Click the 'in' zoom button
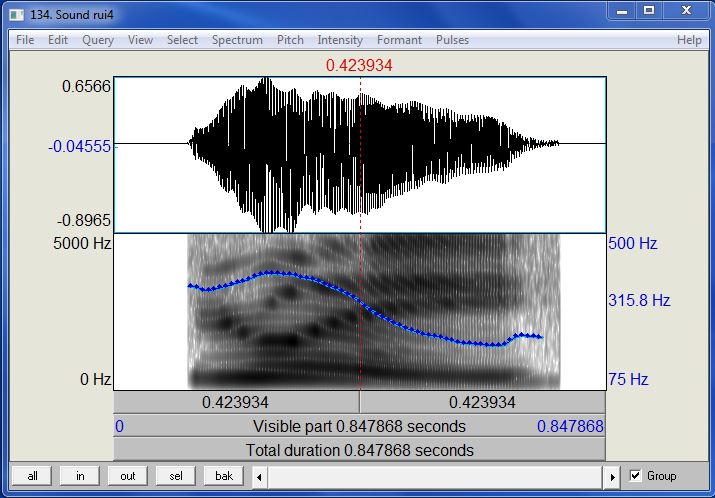715x498 pixels. pyautogui.click(x=80, y=476)
